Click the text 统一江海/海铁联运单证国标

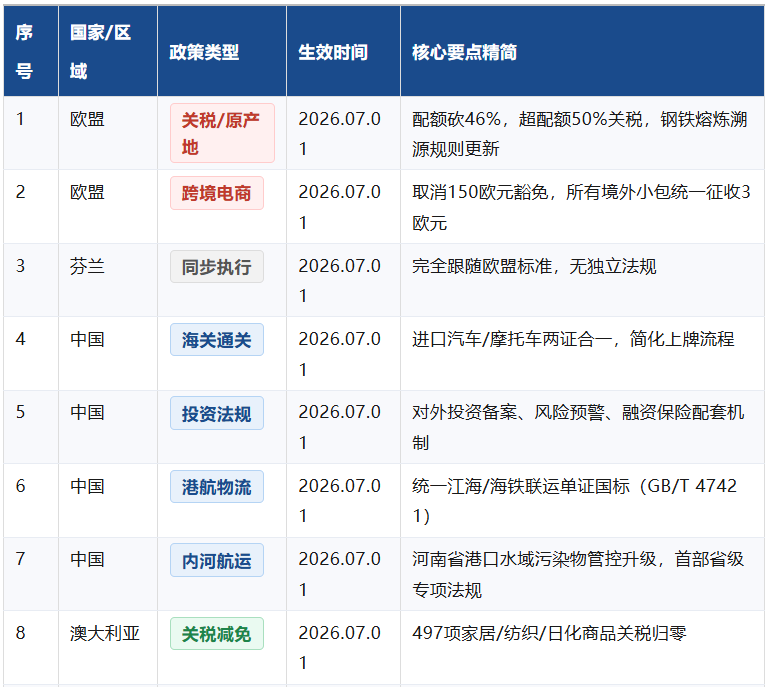pyautogui.click(x=521, y=486)
